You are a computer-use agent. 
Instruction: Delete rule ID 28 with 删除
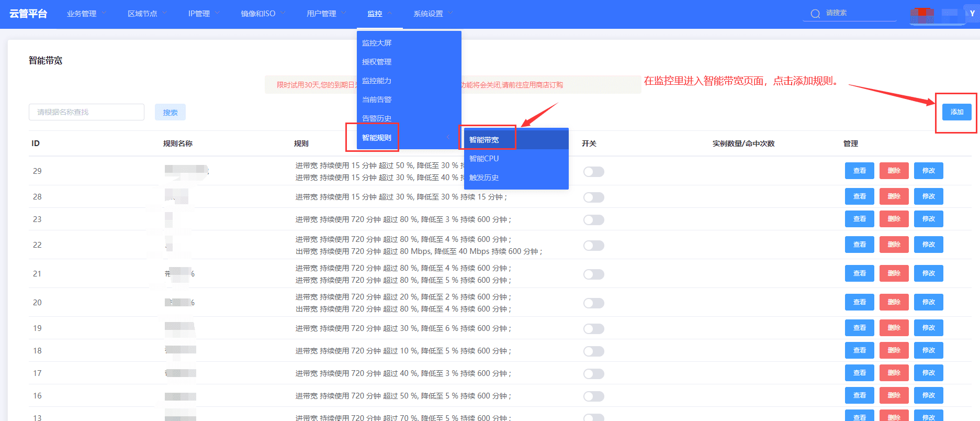click(x=894, y=196)
